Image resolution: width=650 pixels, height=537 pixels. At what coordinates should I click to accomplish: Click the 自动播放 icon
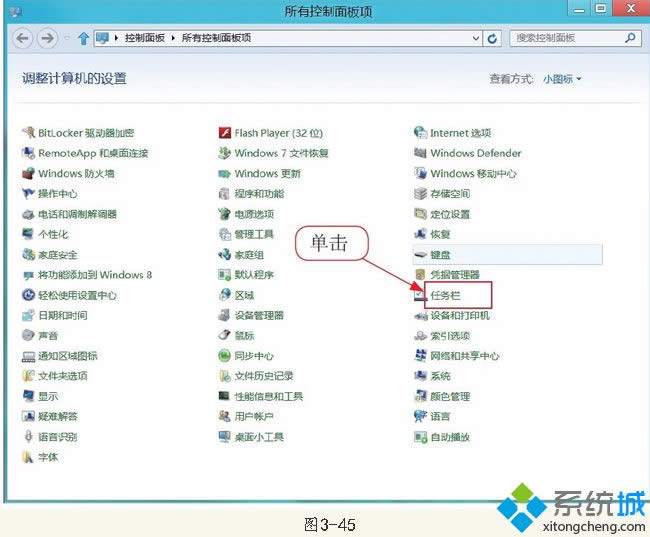(420, 437)
